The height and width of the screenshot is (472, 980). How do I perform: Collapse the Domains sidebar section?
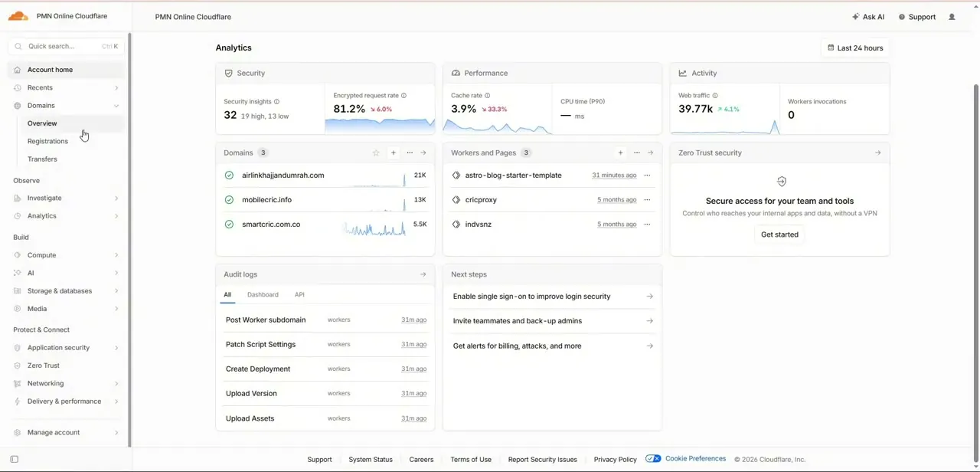point(116,106)
